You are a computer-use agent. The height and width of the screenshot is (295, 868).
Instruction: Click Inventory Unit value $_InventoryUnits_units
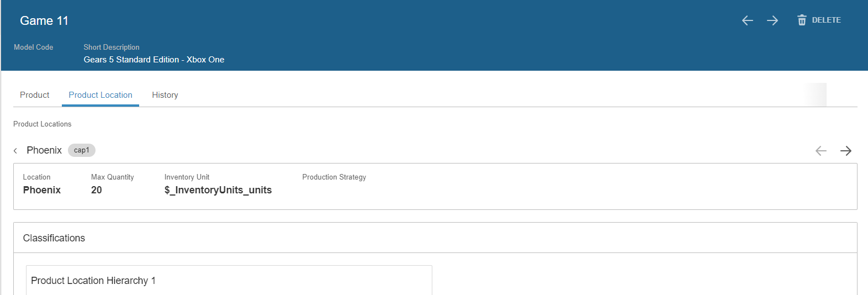point(218,190)
